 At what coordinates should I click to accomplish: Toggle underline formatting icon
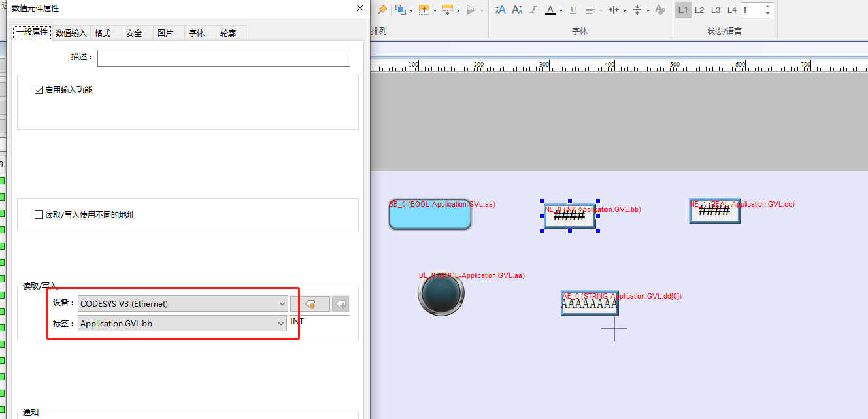point(573,10)
